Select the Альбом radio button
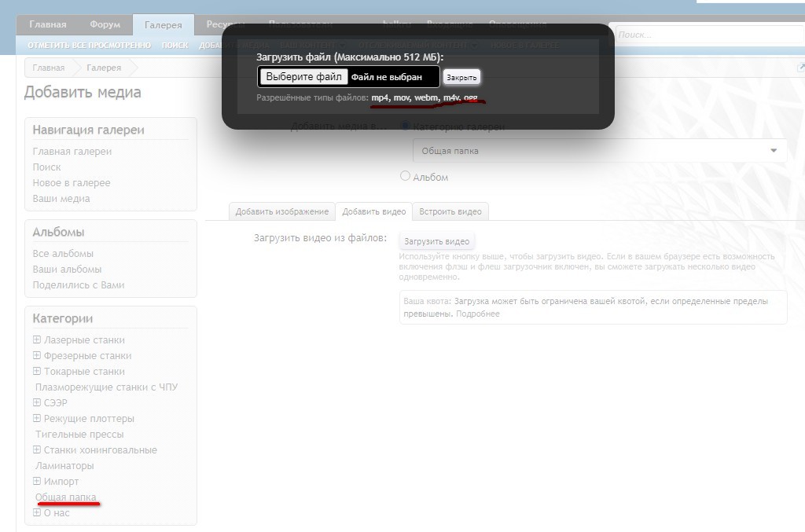Screen dimensions: 805x532 point(405,176)
